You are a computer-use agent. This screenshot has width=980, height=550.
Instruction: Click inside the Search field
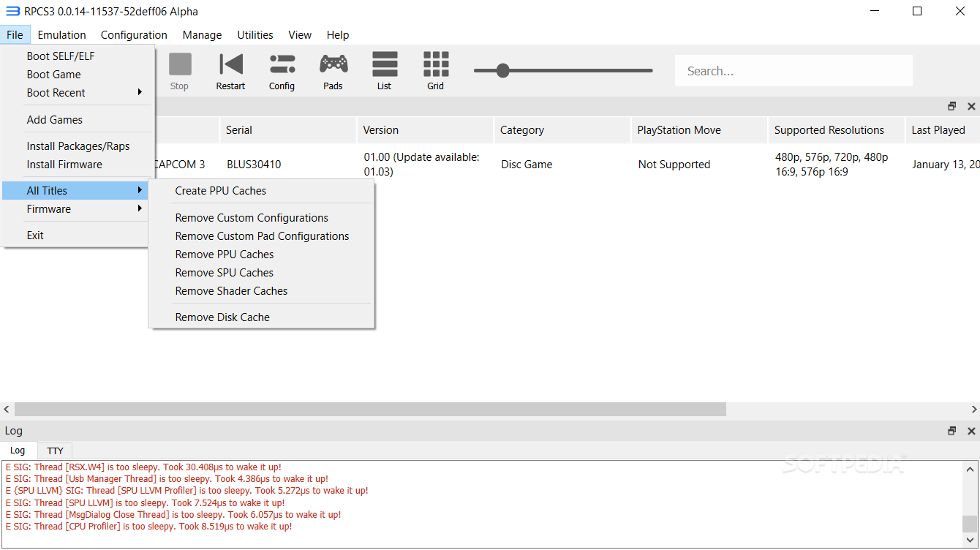(x=793, y=70)
